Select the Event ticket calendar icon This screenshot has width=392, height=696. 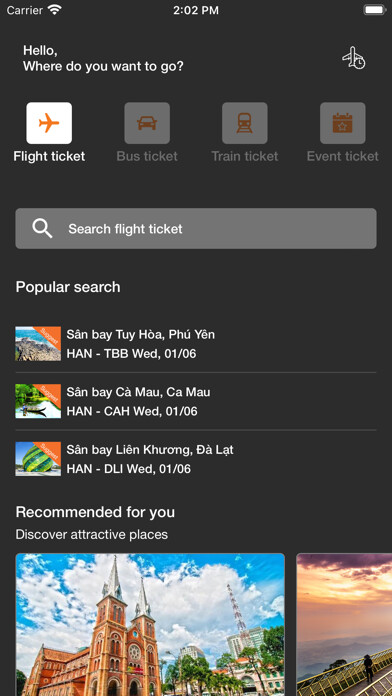click(343, 123)
